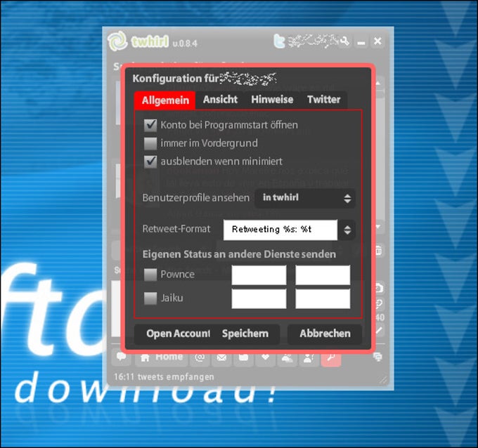
Task: Click the second Jaiku credential field
Action: [x=323, y=298]
